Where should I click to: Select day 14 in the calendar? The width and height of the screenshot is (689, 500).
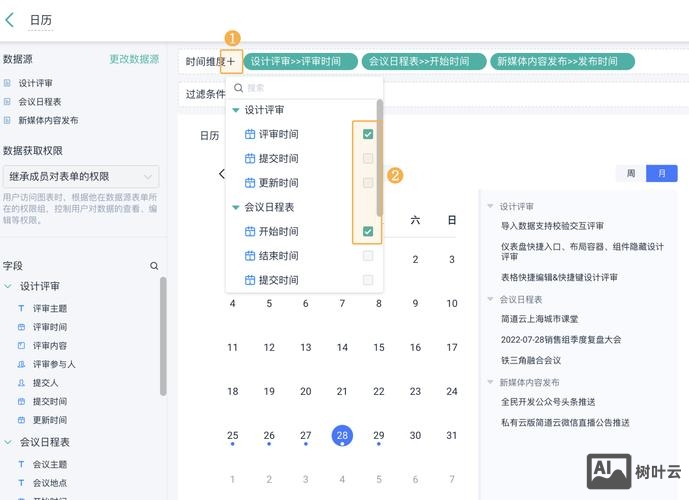click(342, 348)
